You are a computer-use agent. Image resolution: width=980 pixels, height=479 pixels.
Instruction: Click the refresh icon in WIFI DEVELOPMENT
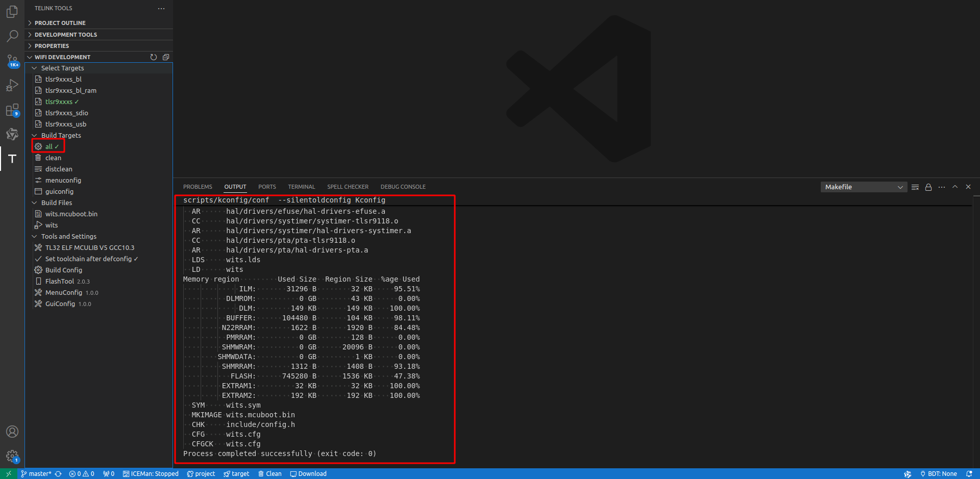tap(154, 57)
